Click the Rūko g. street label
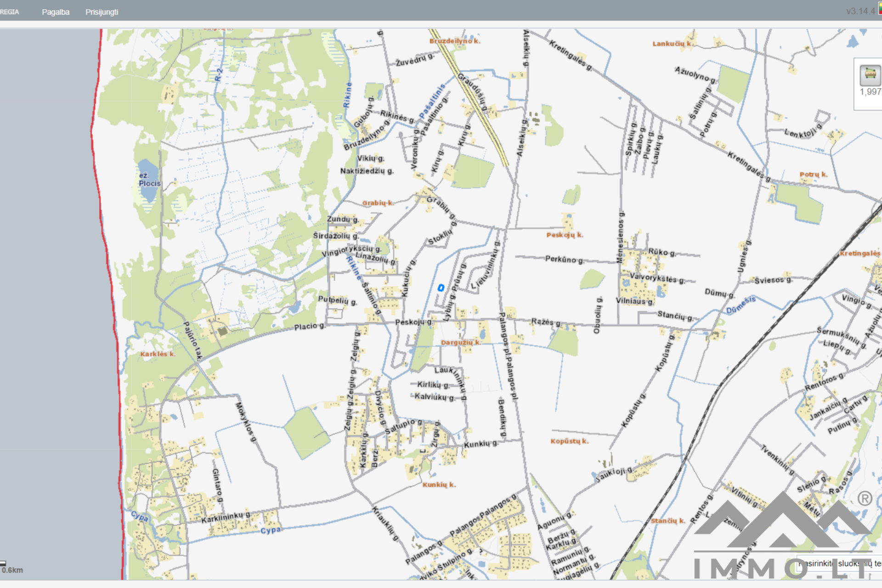The width and height of the screenshot is (882, 588). (x=661, y=252)
